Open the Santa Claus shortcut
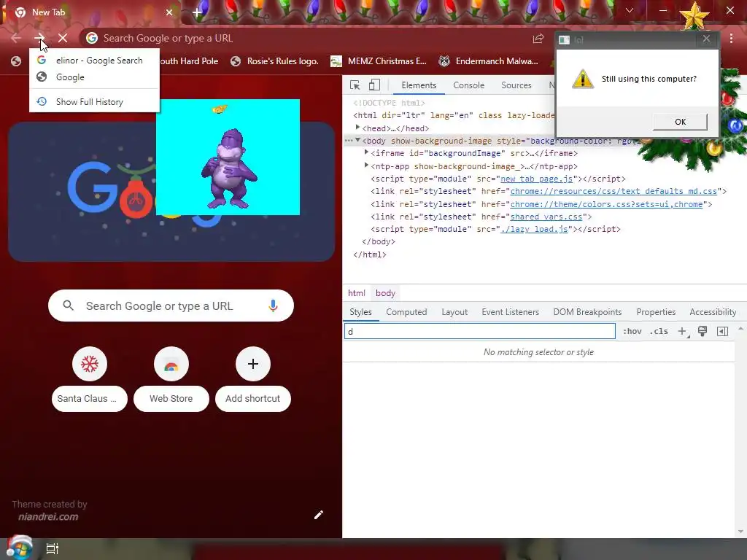 90,380
